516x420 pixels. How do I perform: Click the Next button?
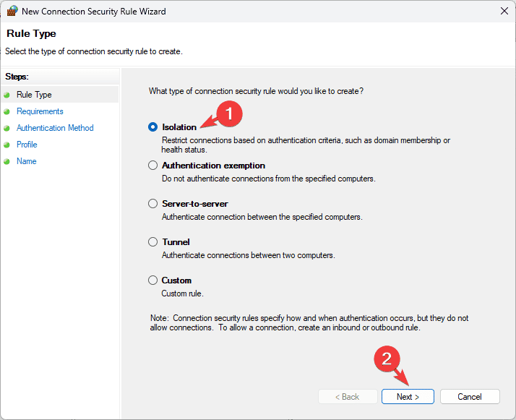(x=408, y=397)
